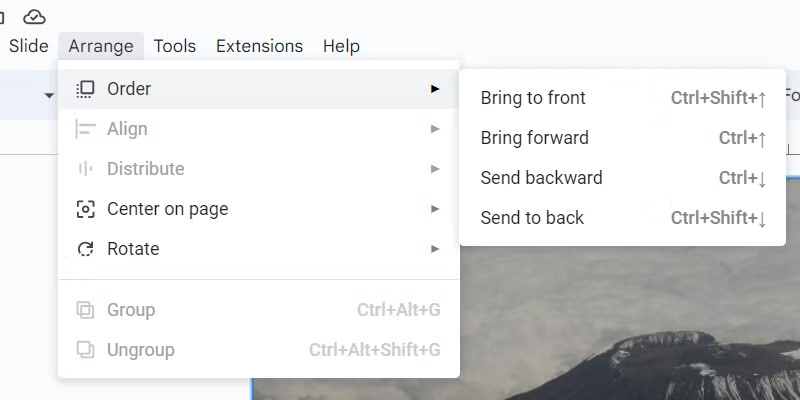Expand the Rotate submenu arrow
This screenshot has width=800, height=400.
point(435,249)
